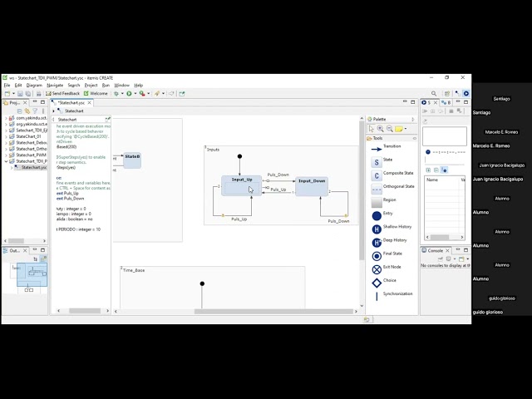The height and width of the screenshot is (399, 532).
Task: Activate the palette Select arrow tool
Action: [372, 129]
